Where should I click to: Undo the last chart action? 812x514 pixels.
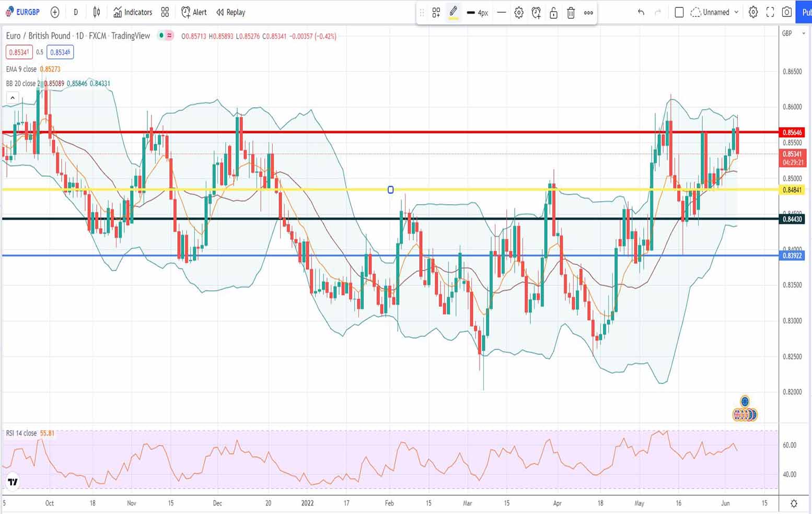pos(641,12)
